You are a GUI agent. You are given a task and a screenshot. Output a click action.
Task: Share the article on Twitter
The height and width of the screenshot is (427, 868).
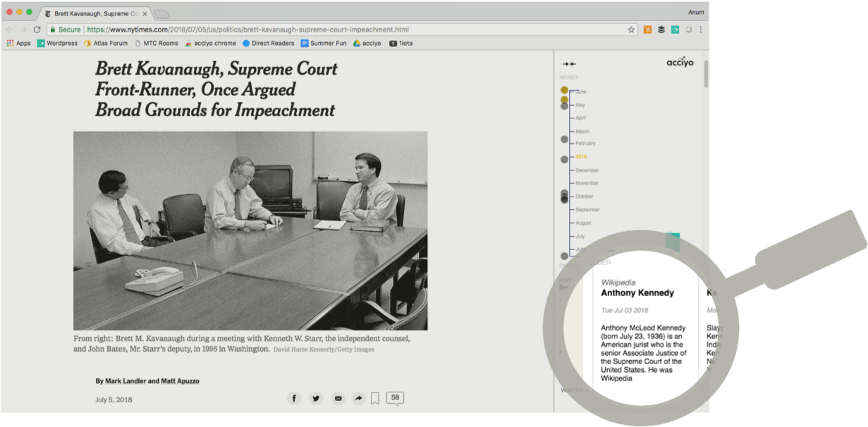316,399
